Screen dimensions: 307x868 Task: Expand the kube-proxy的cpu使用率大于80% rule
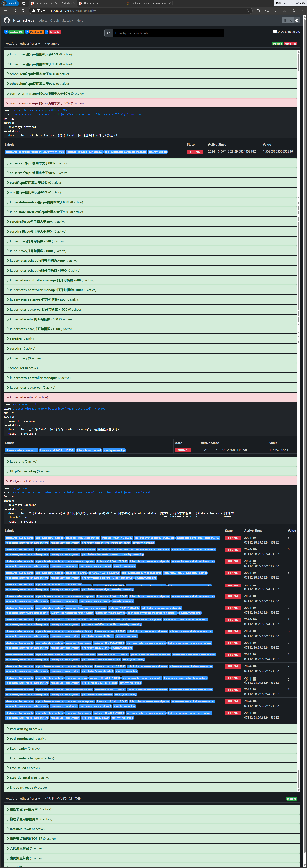150,54
